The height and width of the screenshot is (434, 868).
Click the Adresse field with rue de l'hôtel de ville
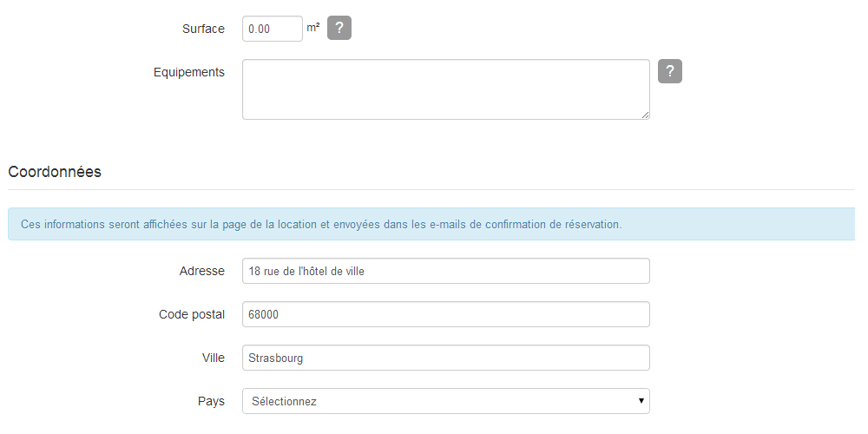point(445,271)
